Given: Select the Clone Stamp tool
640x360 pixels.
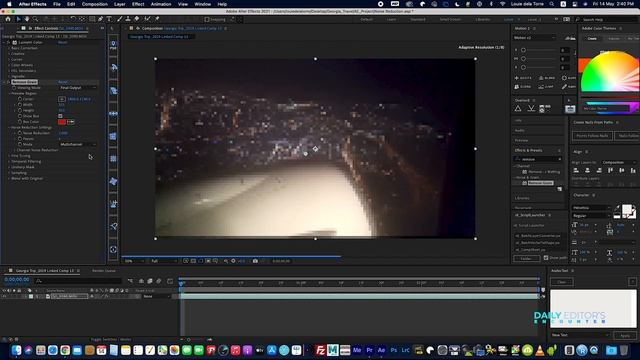Looking at the screenshot, I should tap(128, 19).
